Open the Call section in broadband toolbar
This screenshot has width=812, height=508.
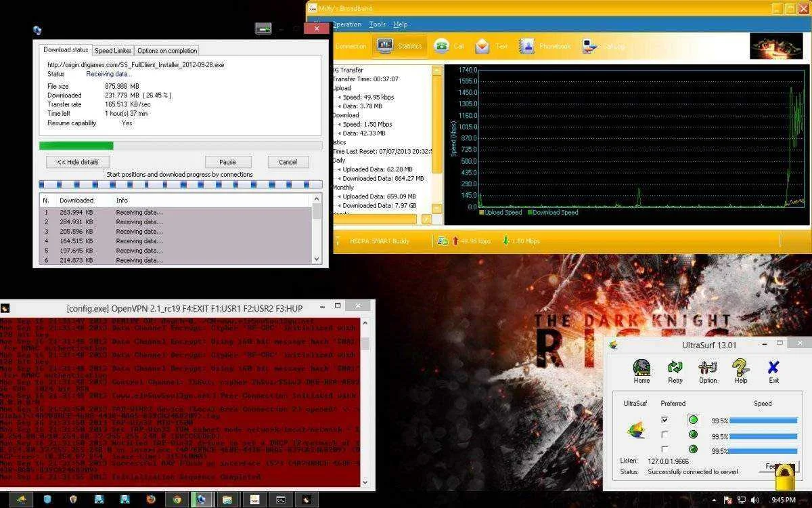point(450,46)
